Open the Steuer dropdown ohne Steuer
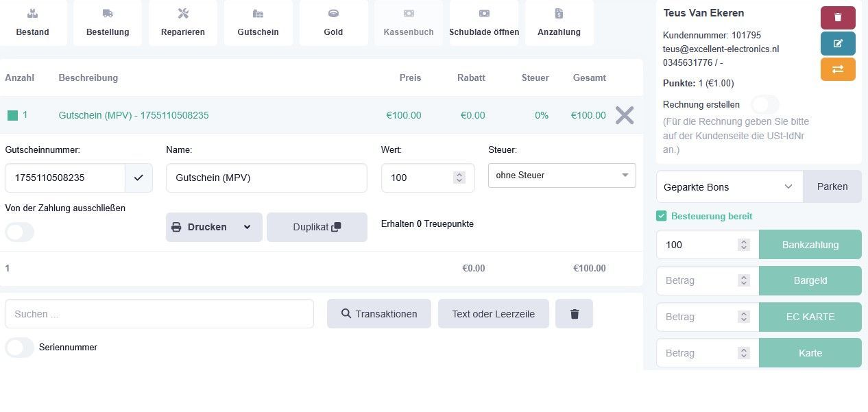Screen dimensions: 868x412 [562, 175]
